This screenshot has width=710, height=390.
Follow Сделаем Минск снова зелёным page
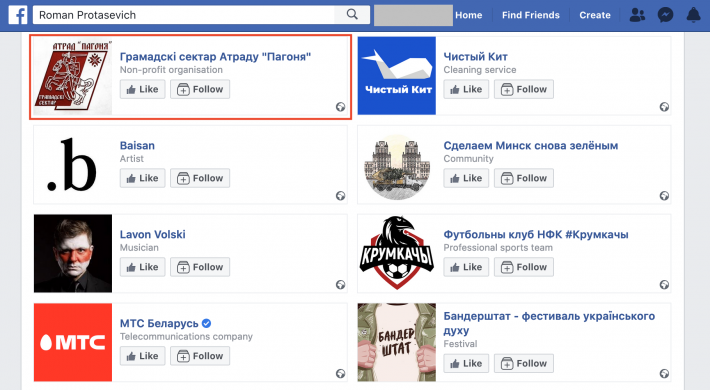point(523,178)
